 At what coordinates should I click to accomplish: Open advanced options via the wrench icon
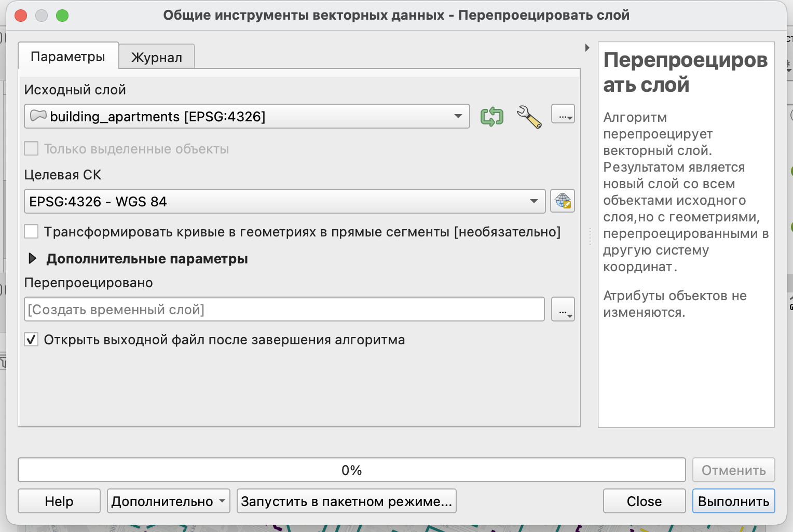click(x=529, y=116)
